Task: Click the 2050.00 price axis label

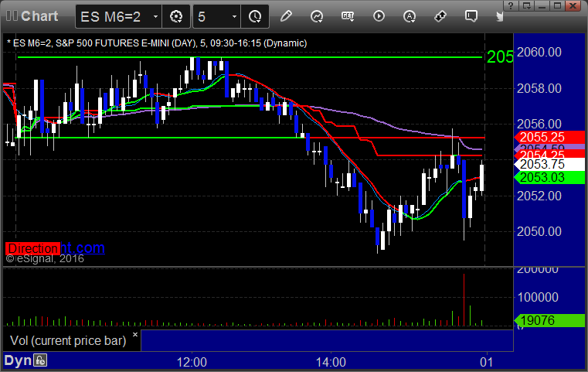Action: click(539, 231)
